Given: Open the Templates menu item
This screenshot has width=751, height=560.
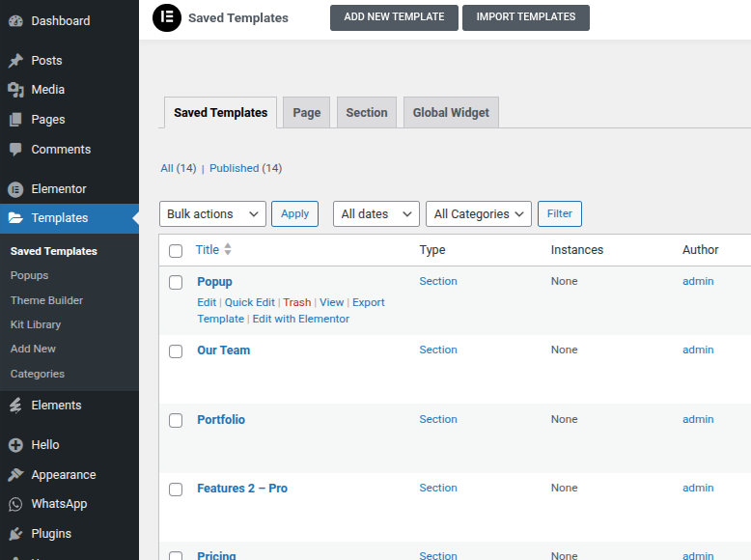Looking at the screenshot, I should click(70, 218).
